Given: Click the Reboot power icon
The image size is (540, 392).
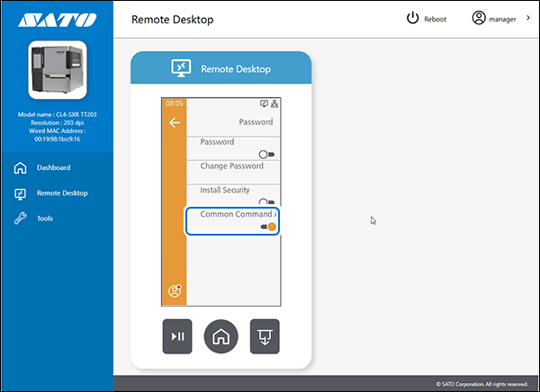Looking at the screenshot, I should tap(412, 18).
